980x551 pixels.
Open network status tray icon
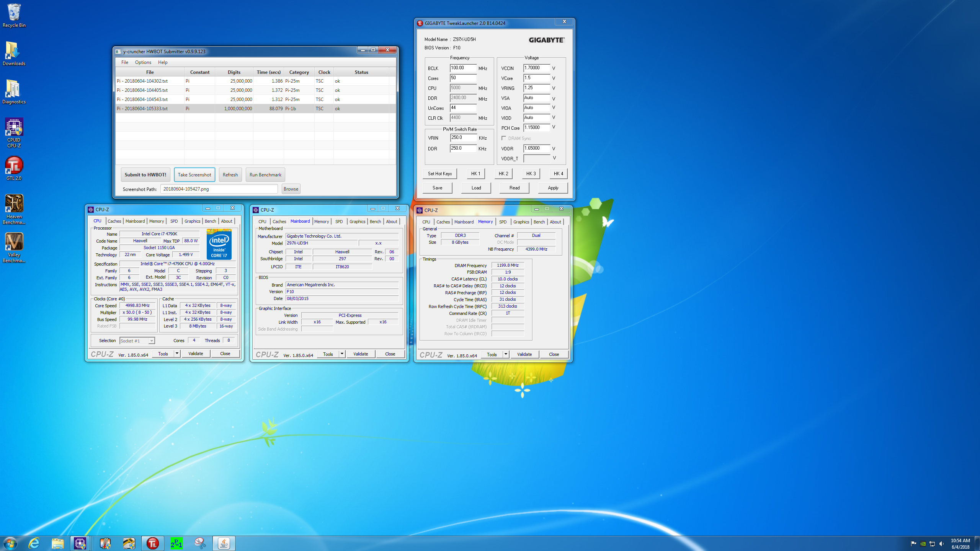click(x=932, y=543)
